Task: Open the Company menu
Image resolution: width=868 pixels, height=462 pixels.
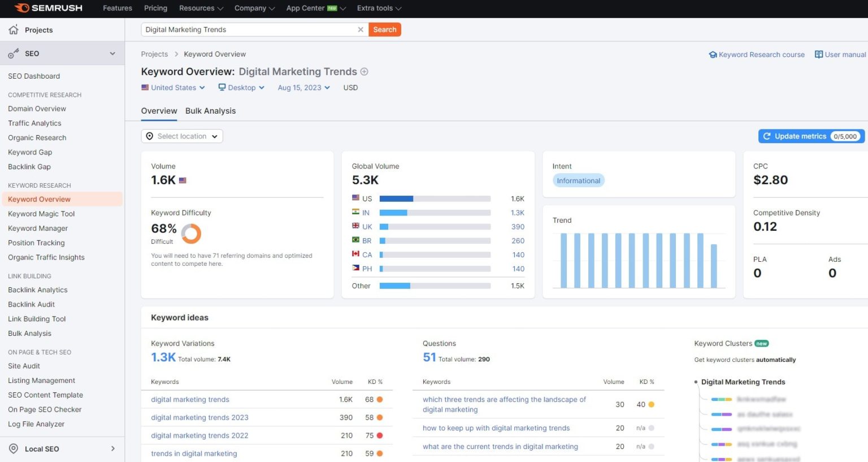Action: point(254,8)
